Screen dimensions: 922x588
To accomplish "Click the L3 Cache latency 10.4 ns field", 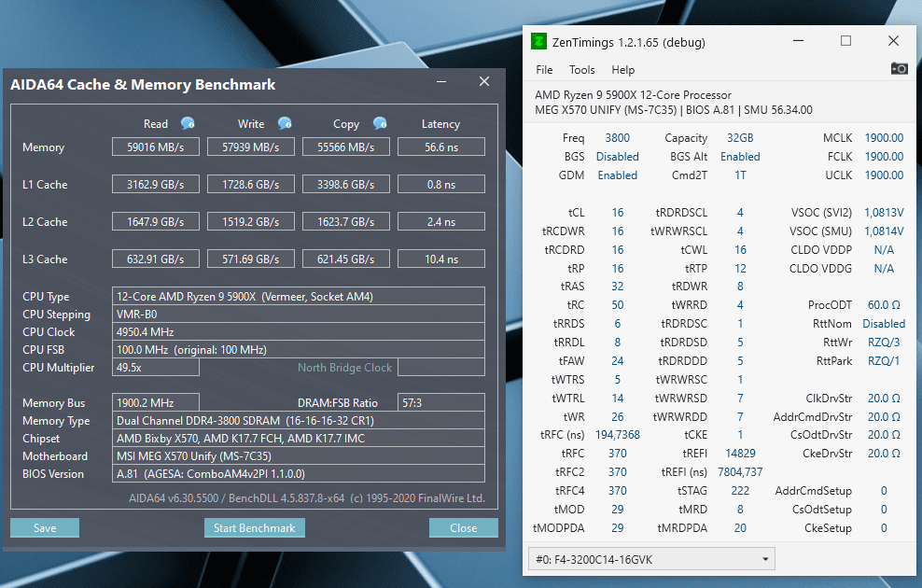I will (441, 259).
